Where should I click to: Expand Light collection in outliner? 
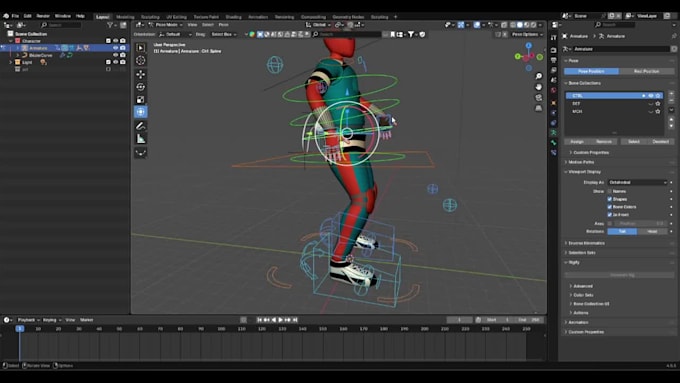(x=10, y=62)
